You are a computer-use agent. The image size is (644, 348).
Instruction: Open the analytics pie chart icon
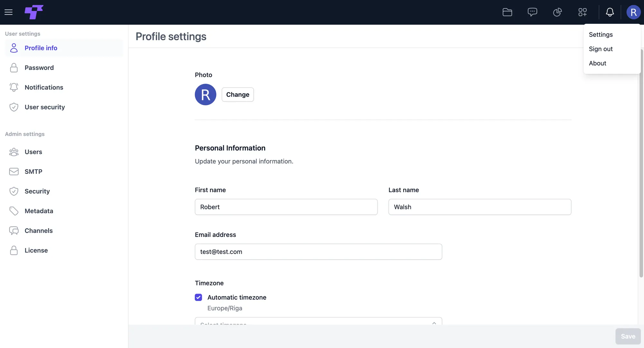tap(557, 12)
